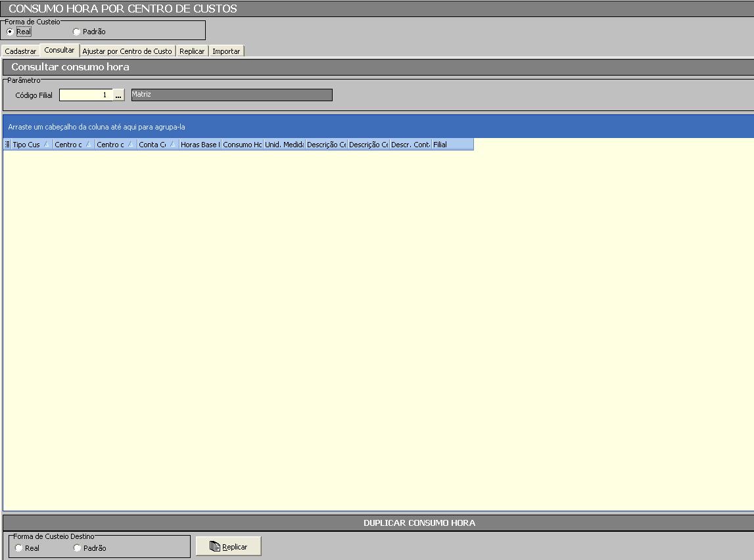This screenshot has width=754, height=560.
Task: Click the grid column chooser icon
Action: (x=7, y=145)
